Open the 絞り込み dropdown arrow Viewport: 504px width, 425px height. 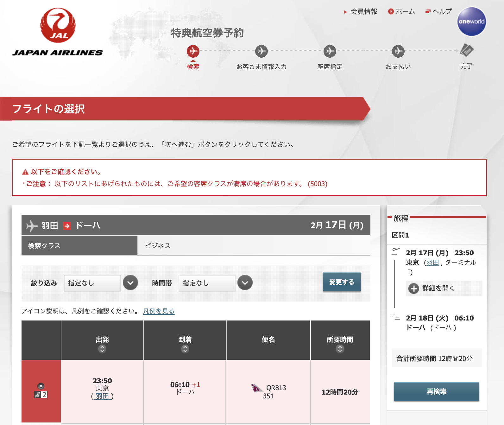pyautogui.click(x=130, y=283)
